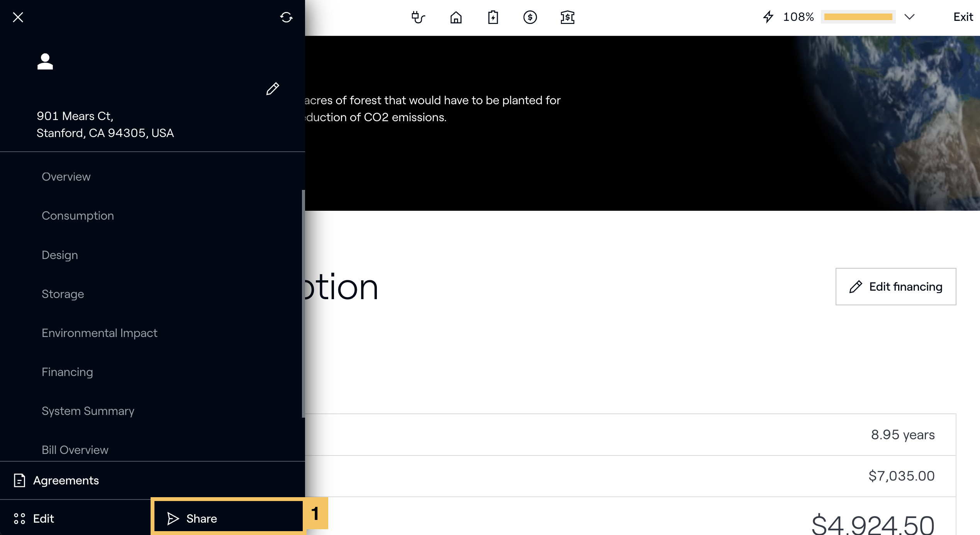Open the financing bank icon in top bar
The width and height of the screenshot is (980, 535).
(x=567, y=17)
